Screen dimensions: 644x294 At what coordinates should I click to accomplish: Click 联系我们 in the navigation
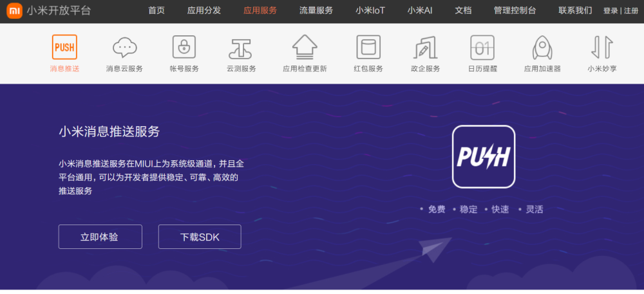(x=575, y=11)
